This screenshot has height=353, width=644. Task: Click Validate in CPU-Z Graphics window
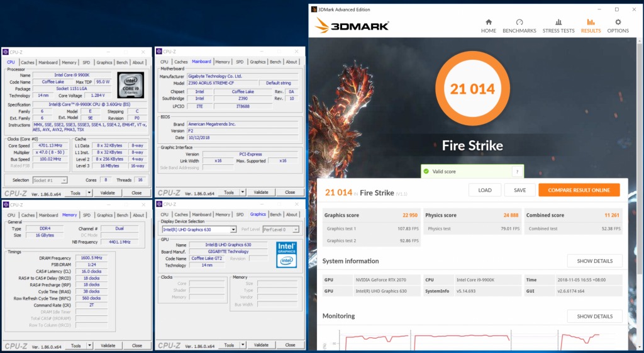[261, 345]
